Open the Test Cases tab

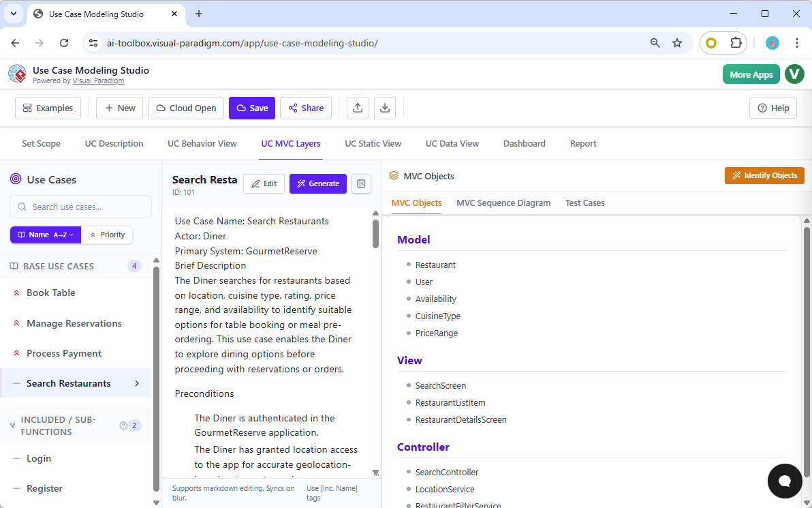point(584,203)
